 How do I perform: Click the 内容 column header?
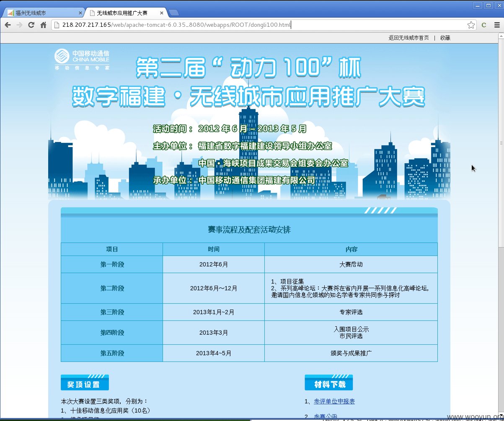tap(351, 249)
